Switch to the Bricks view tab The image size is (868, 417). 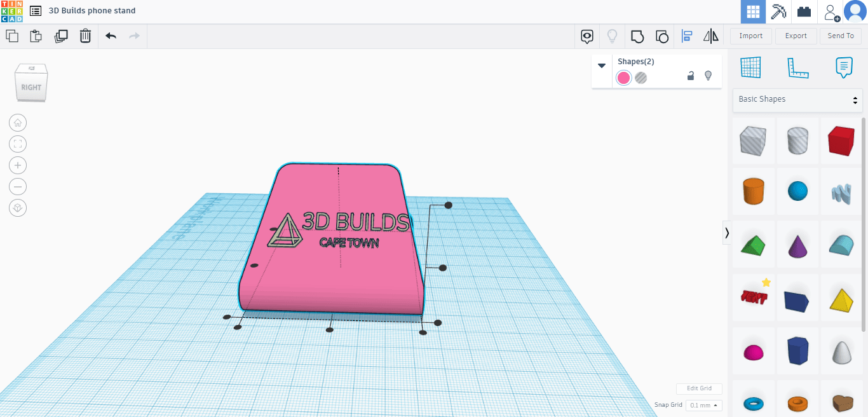(804, 12)
